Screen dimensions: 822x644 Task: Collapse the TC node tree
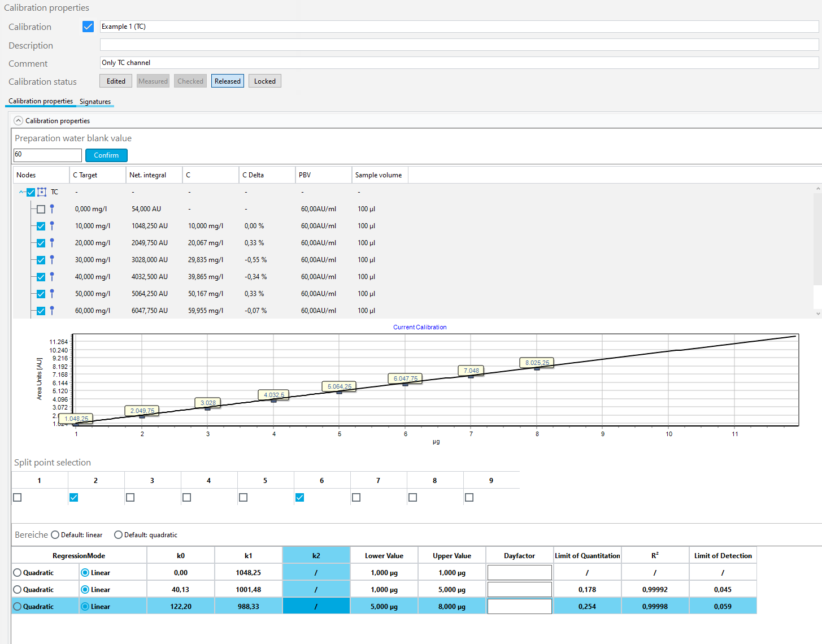(22, 192)
